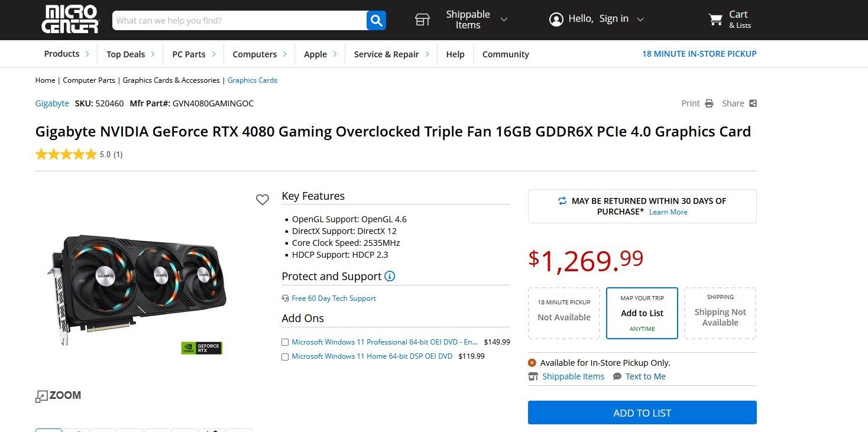Screen dimensions: 868x432
Task: Click the blue ADD TO LIST button
Action: pos(642,412)
